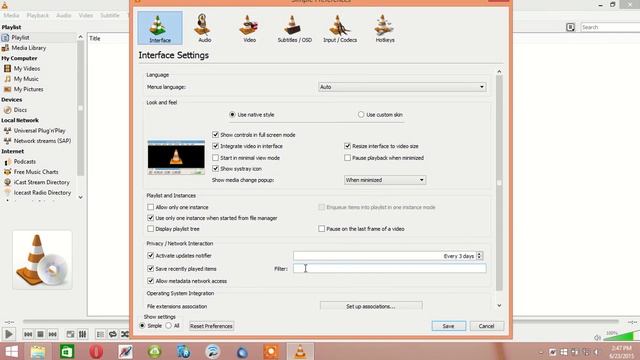
Task: Open Subtitle menu in VLC window
Action: pyautogui.click(x=110, y=15)
